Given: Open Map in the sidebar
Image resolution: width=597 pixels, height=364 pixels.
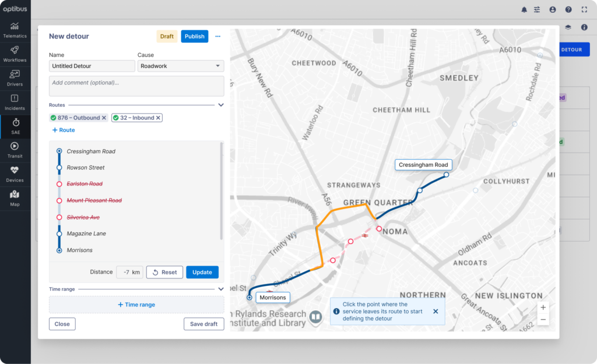Looking at the screenshot, I should coord(15,198).
